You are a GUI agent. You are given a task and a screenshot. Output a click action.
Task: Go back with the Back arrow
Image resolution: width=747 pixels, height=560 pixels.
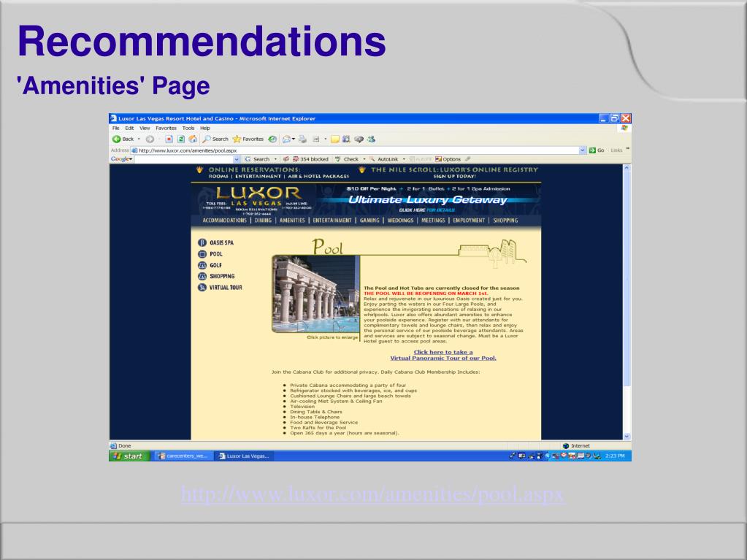(x=123, y=139)
